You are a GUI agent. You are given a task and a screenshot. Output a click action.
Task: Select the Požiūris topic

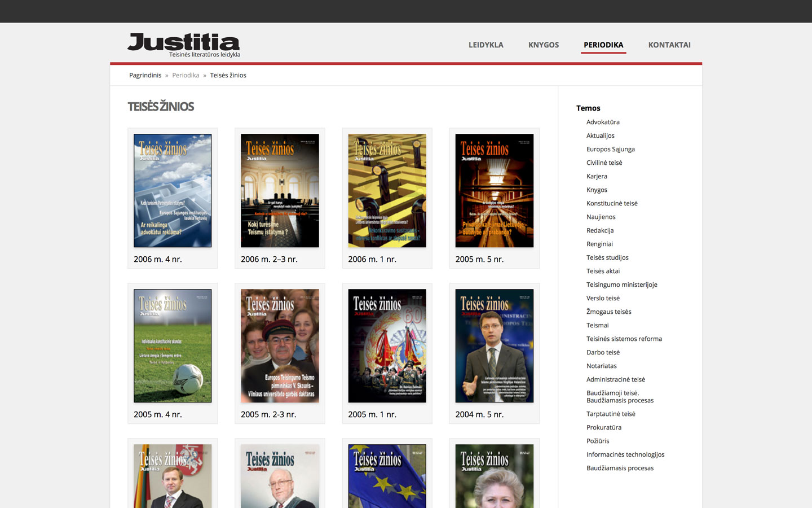click(x=598, y=441)
